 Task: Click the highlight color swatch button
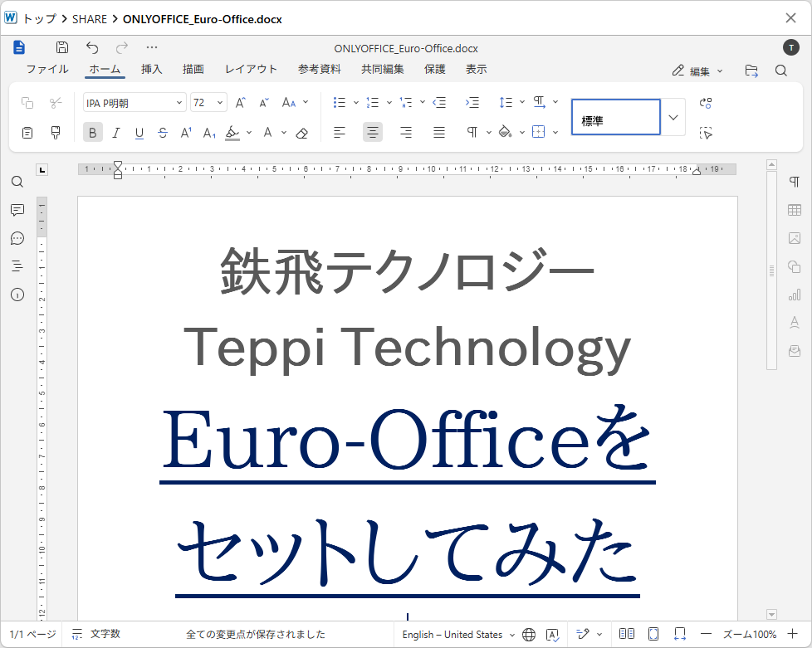(232, 133)
